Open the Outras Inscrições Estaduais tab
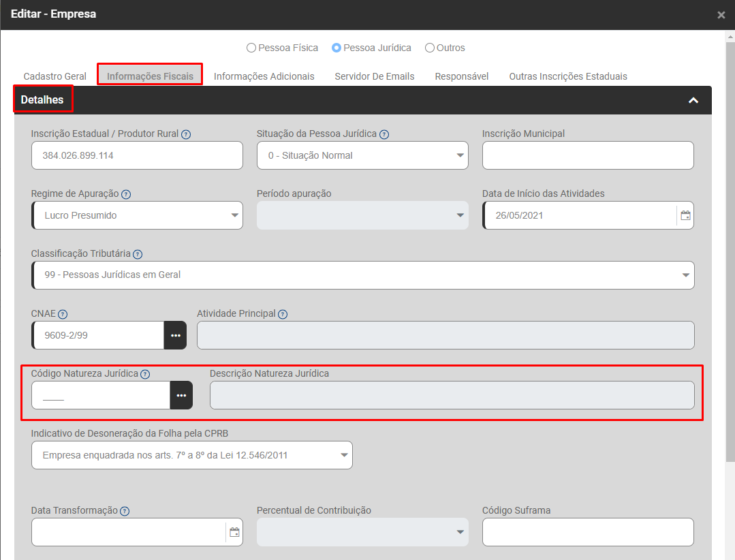This screenshot has width=735, height=560. click(x=567, y=76)
